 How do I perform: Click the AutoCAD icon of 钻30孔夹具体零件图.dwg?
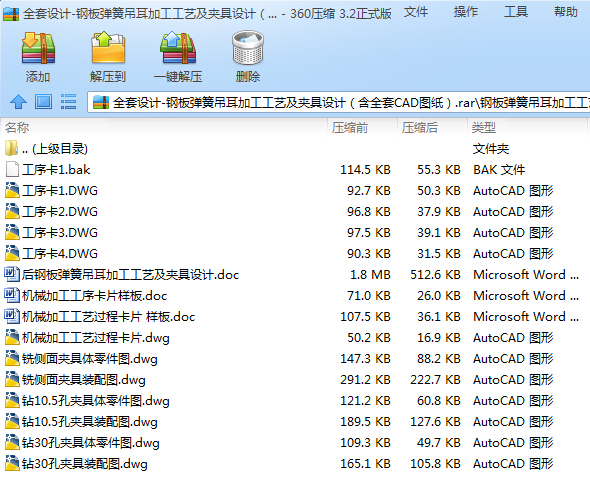pos(12,442)
